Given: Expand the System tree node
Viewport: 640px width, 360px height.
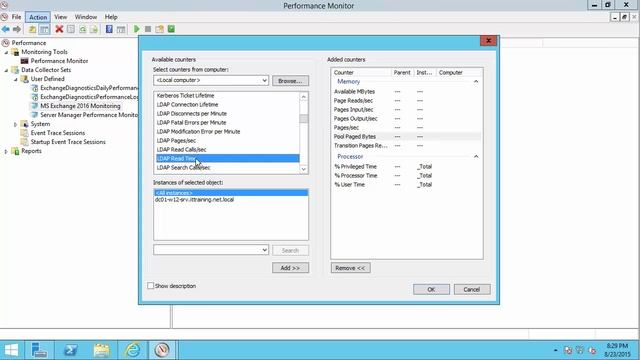Looking at the screenshot, I should click(16, 124).
